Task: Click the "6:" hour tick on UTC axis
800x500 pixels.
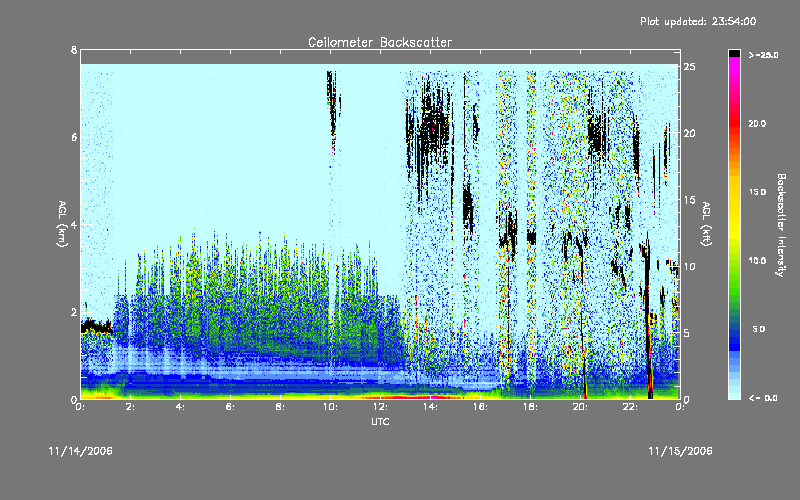Action: 230,407
